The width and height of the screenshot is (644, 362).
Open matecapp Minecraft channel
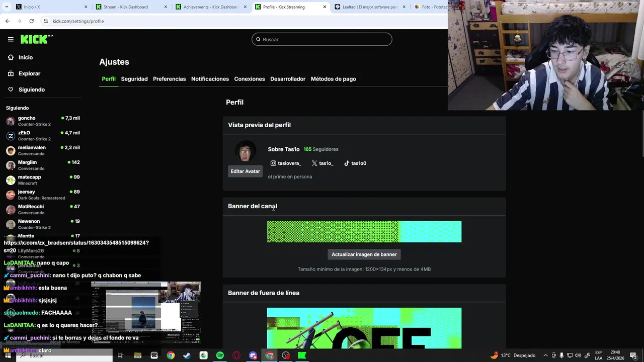43,180
